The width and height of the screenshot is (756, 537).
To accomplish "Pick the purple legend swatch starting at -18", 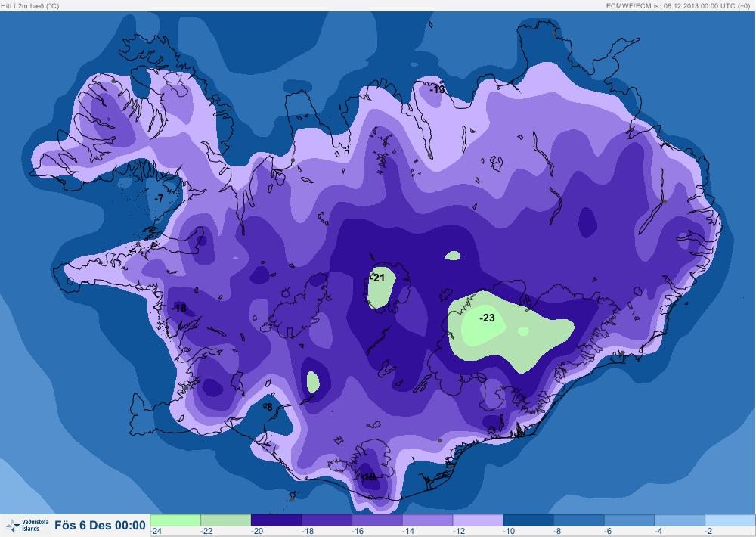I will pos(327,520).
